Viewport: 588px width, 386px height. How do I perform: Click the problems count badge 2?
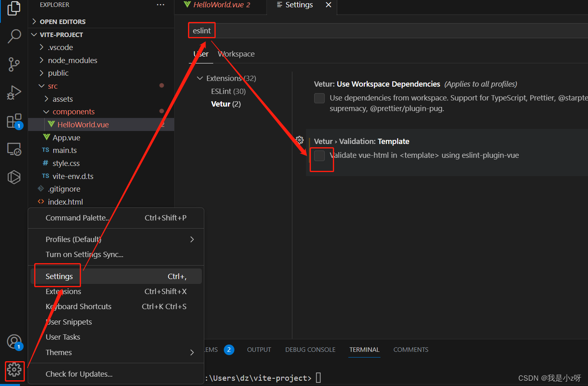tap(229, 349)
